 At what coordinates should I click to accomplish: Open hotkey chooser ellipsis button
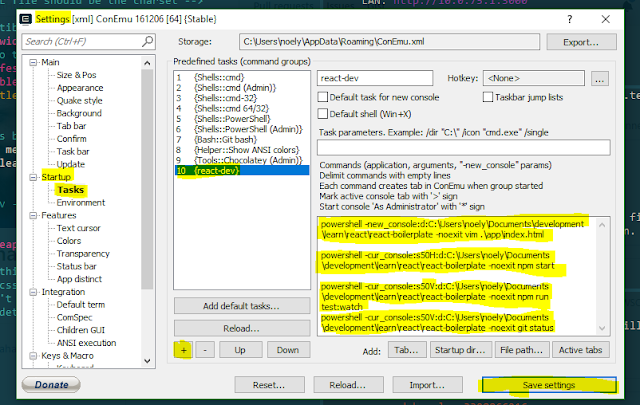(600, 78)
